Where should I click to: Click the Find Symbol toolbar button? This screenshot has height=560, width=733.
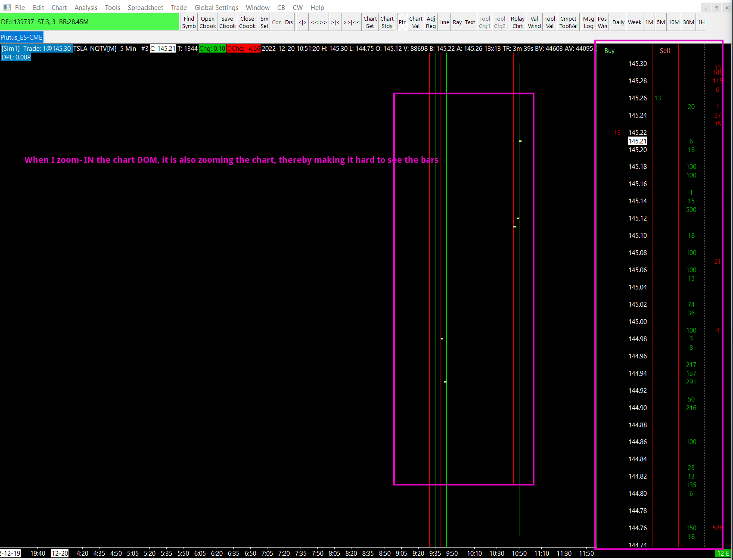tap(189, 22)
